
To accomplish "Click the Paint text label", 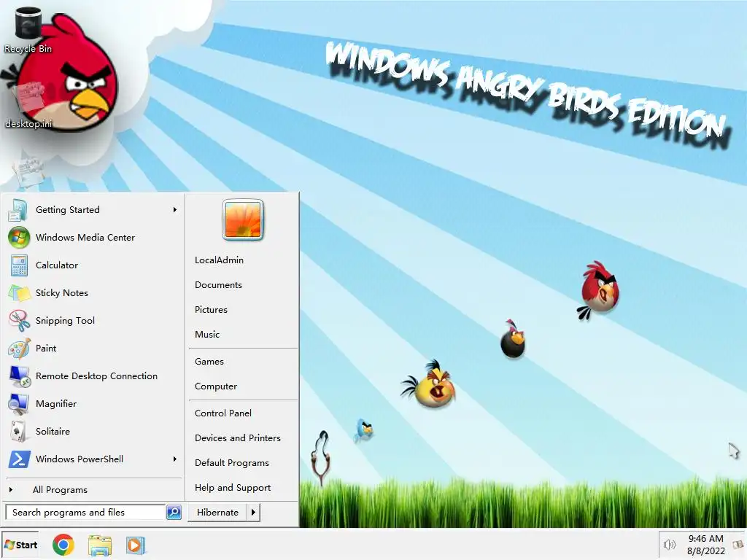I will (x=46, y=348).
